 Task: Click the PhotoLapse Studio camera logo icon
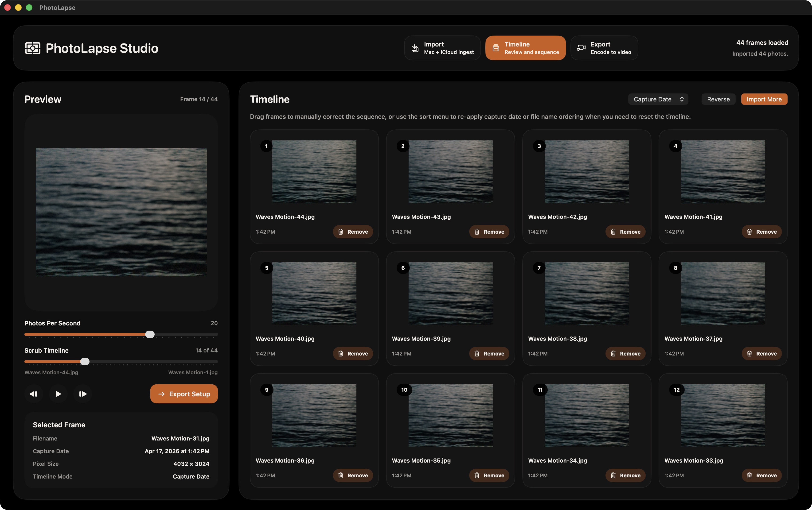(x=33, y=48)
